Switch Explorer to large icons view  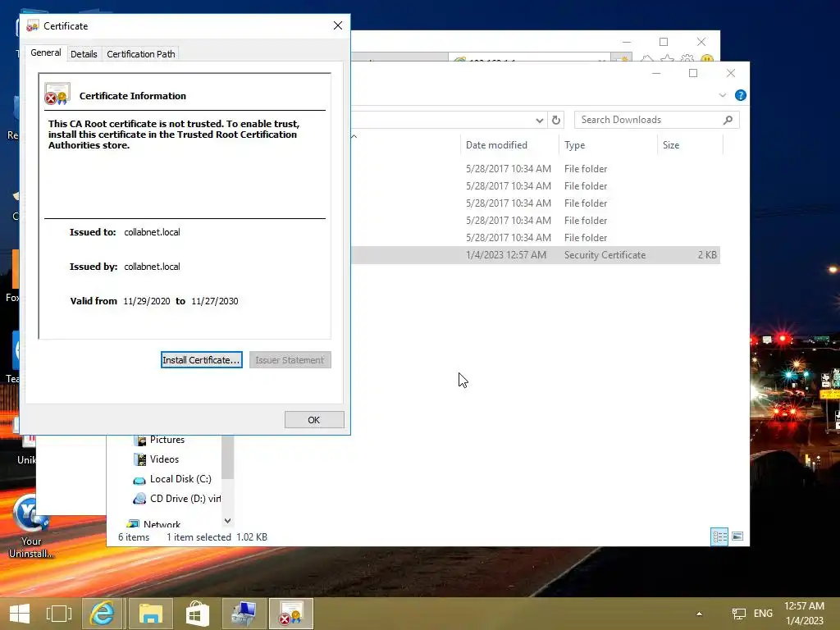(x=737, y=536)
